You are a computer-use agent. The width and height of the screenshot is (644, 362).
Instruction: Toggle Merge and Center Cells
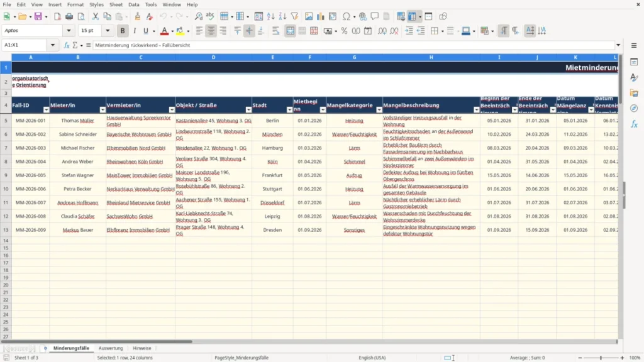point(291,31)
